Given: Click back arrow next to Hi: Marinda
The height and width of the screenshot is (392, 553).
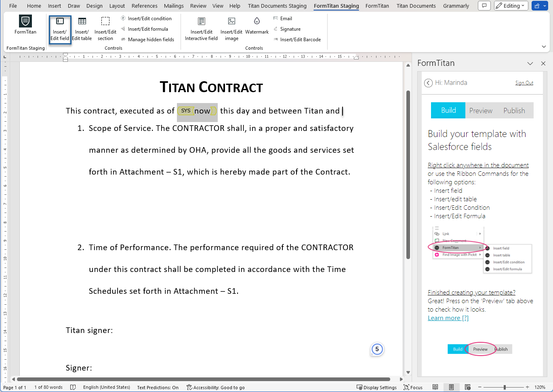Looking at the screenshot, I should (x=428, y=83).
